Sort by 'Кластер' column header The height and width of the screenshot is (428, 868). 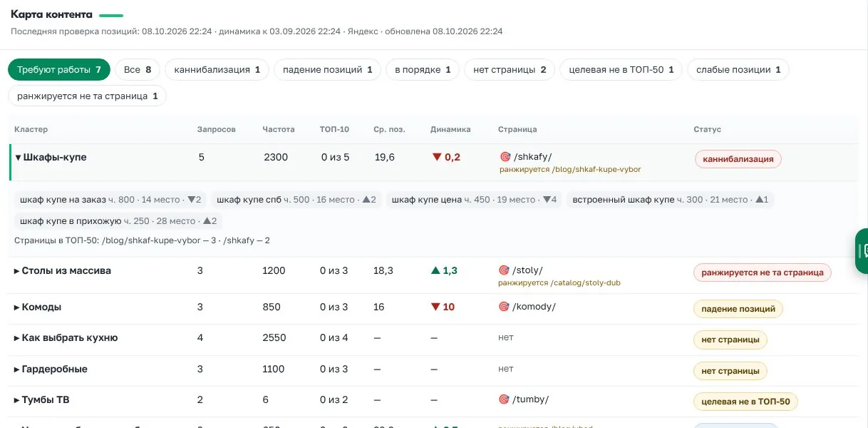[31, 129]
